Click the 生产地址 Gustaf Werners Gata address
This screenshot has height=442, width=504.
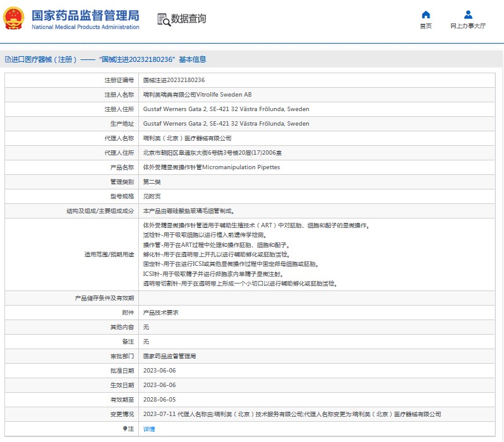pos(226,123)
